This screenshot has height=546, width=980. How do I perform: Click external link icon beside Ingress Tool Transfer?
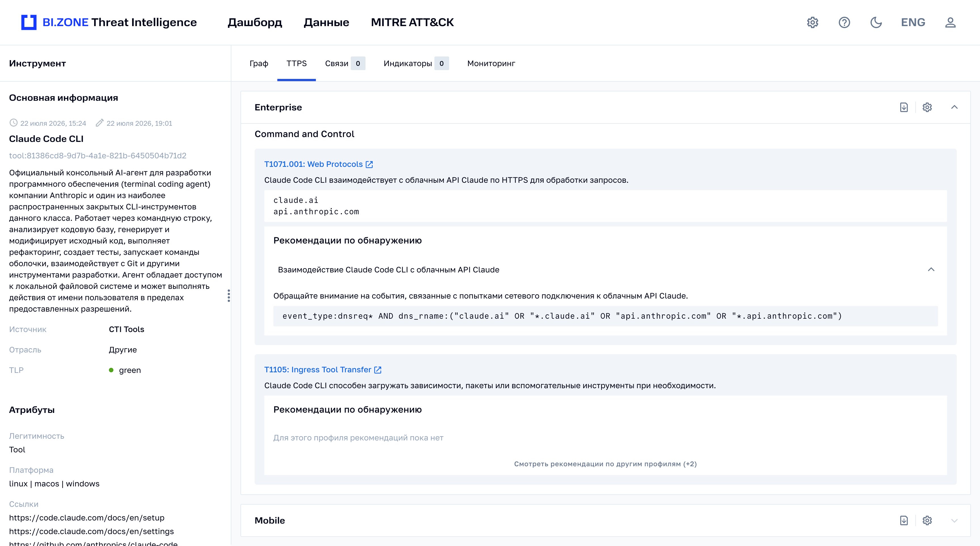point(378,370)
